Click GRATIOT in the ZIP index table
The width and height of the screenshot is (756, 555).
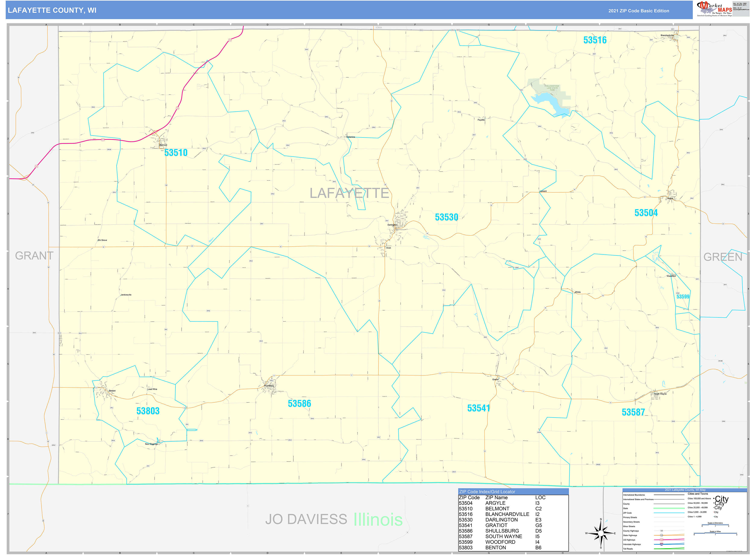coord(496,526)
